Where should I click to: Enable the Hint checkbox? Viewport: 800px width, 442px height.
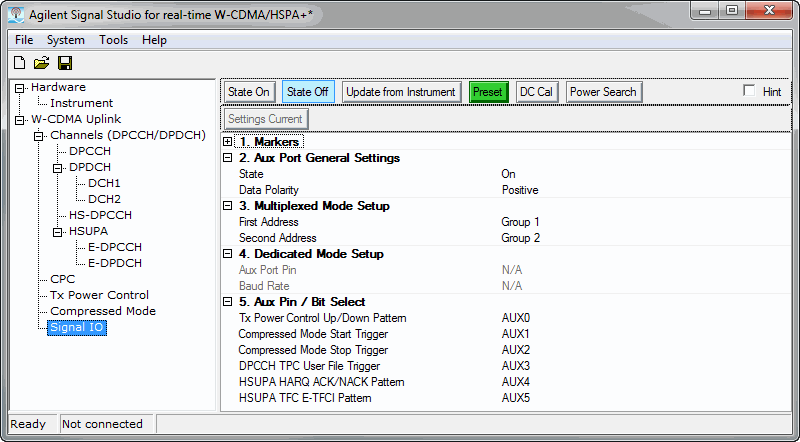point(749,91)
